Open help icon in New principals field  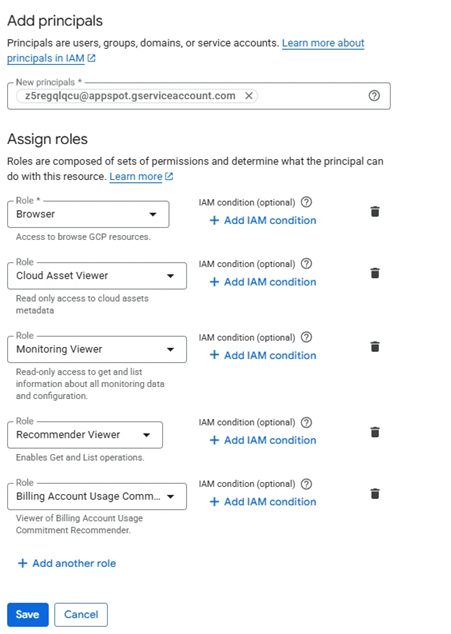[374, 96]
